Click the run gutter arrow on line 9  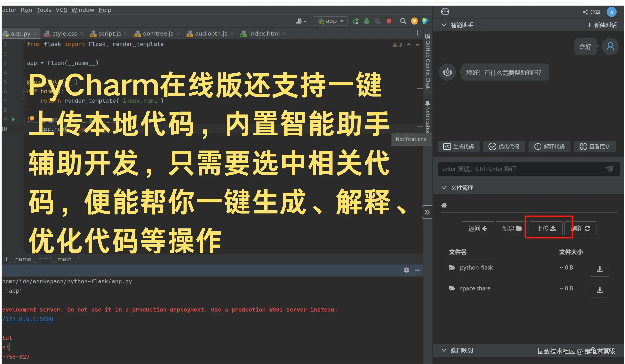point(13,119)
